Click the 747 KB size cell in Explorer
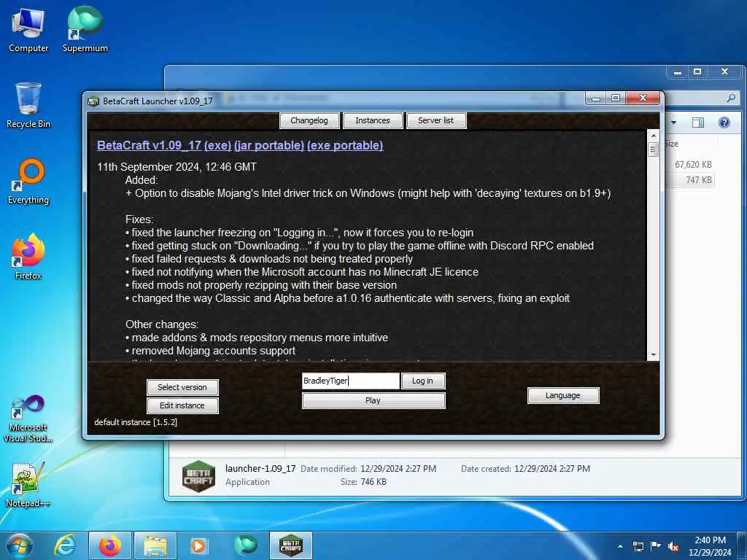The height and width of the screenshot is (560, 747). [x=699, y=180]
